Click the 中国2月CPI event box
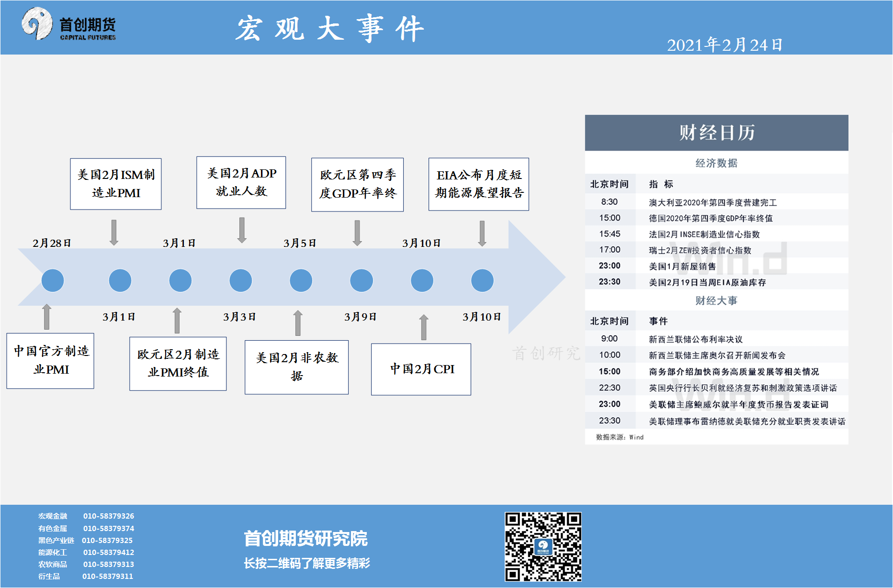Viewport: 893px width, 588px height. [421, 369]
